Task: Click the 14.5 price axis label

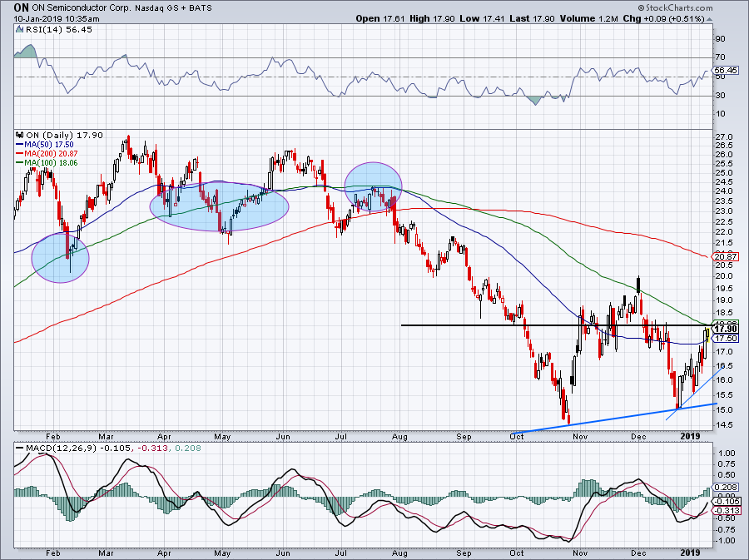Action: point(724,425)
